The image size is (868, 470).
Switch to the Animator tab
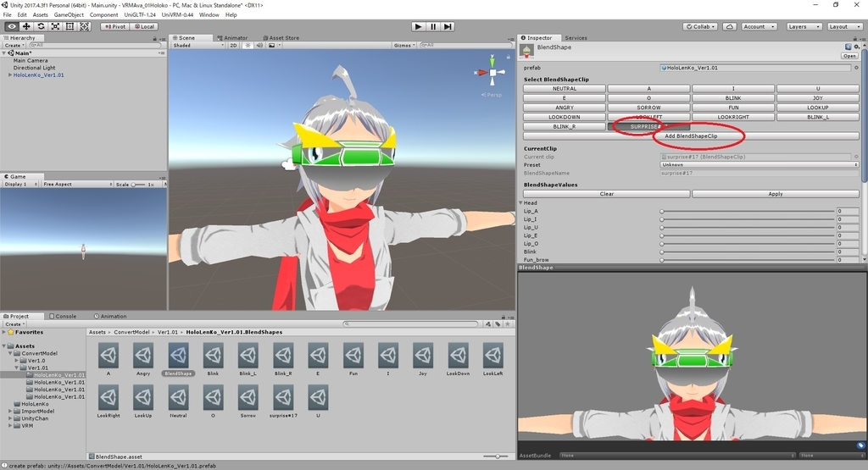232,37
